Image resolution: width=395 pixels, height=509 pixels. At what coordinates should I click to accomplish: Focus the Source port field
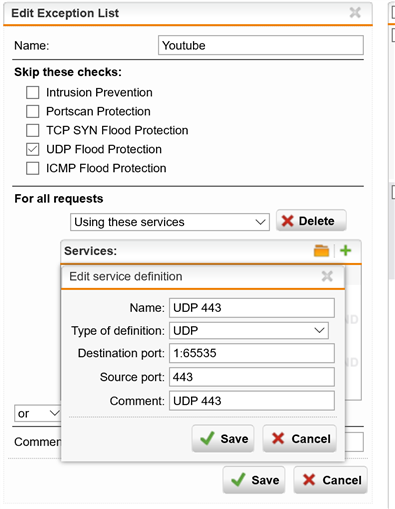(252, 377)
